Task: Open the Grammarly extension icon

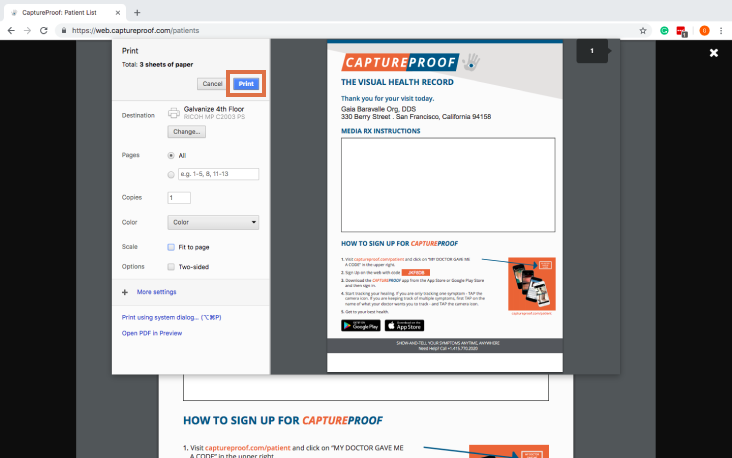Action: pyautogui.click(x=664, y=31)
